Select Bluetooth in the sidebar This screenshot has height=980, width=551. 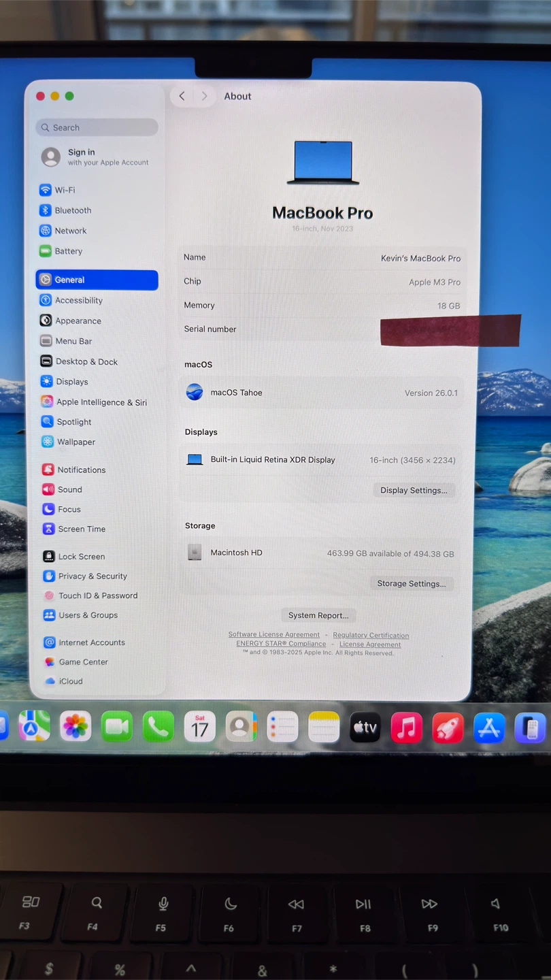72,210
